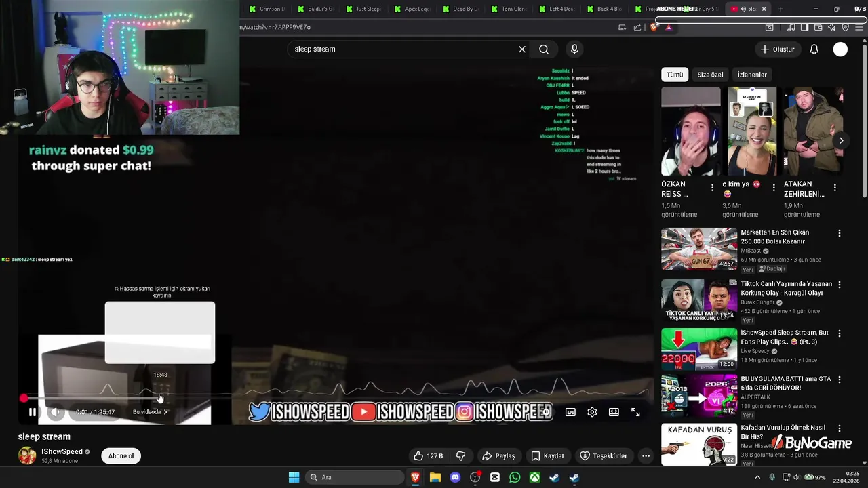Open options for ÖZKAN REİSS Short
Screen dimensions: 868x488
pos(712,188)
